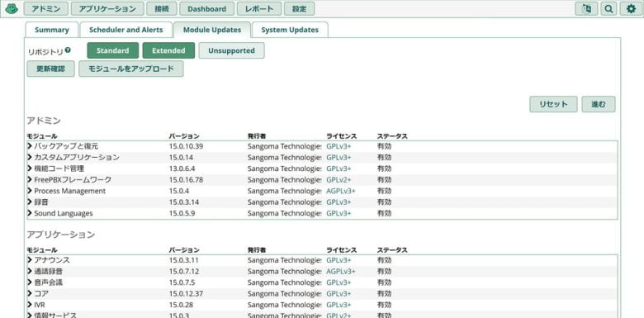
Task: Click the 更新確認 button
Action: [x=51, y=69]
